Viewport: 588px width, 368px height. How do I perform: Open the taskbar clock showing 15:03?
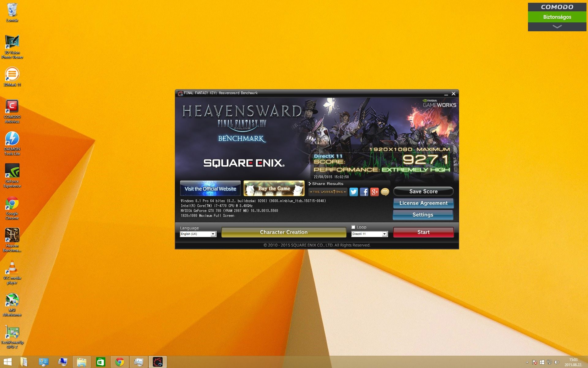[x=573, y=362]
